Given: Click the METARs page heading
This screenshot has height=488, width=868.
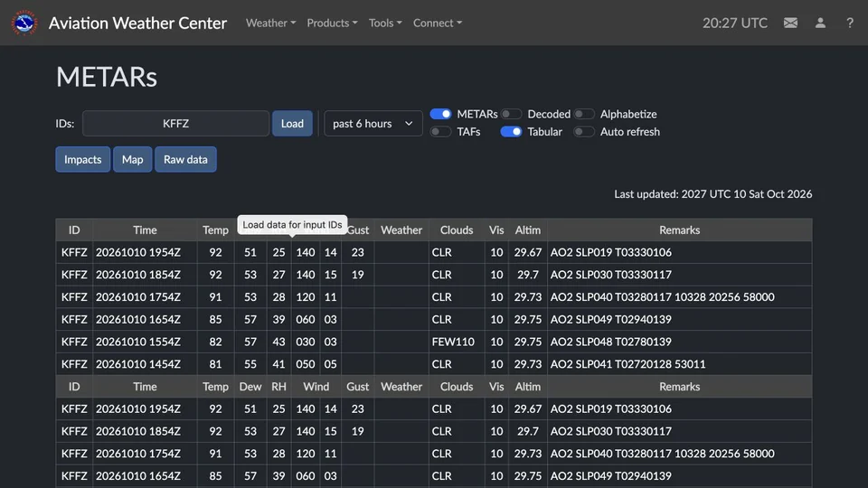Looking at the screenshot, I should (x=107, y=77).
